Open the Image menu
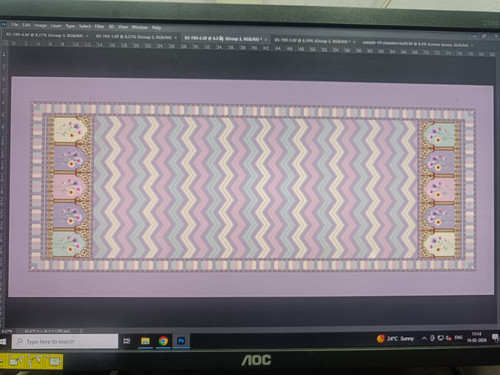The height and width of the screenshot is (375, 500). point(40,25)
